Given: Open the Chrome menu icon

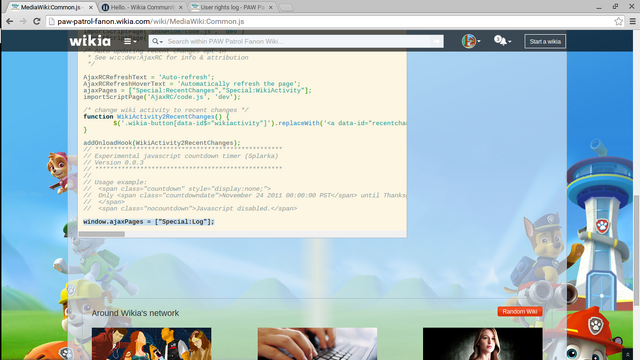Looking at the screenshot, I should click(x=632, y=21).
